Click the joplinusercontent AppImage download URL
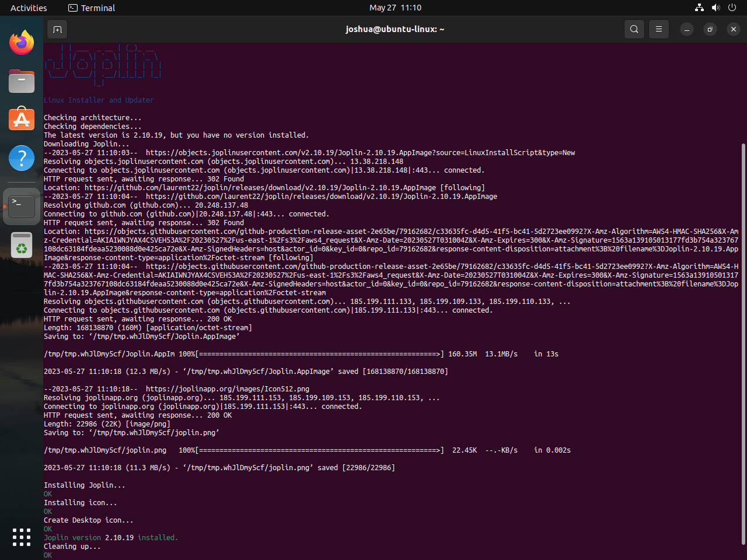The height and width of the screenshot is (560, 747). click(360, 153)
